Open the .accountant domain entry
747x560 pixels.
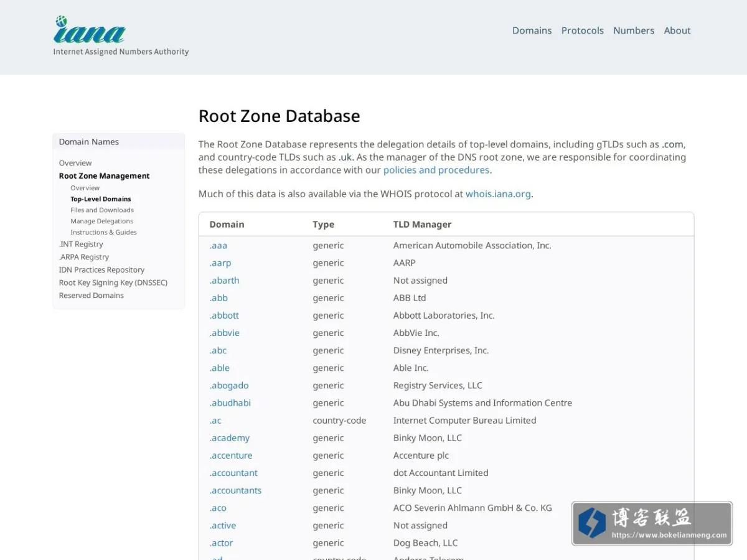pyautogui.click(x=233, y=473)
